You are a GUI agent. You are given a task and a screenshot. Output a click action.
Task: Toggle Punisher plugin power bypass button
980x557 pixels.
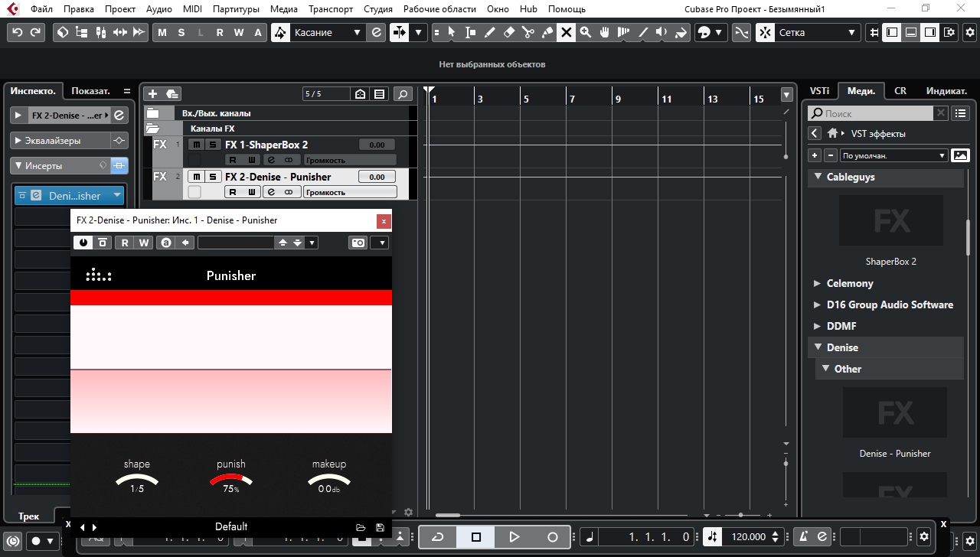point(83,243)
